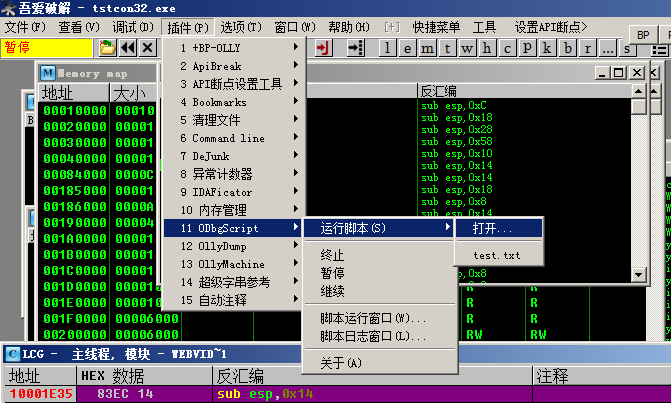The image size is (671, 403).
Task: Select 终止 to abort script
Action: click(379, 255)
